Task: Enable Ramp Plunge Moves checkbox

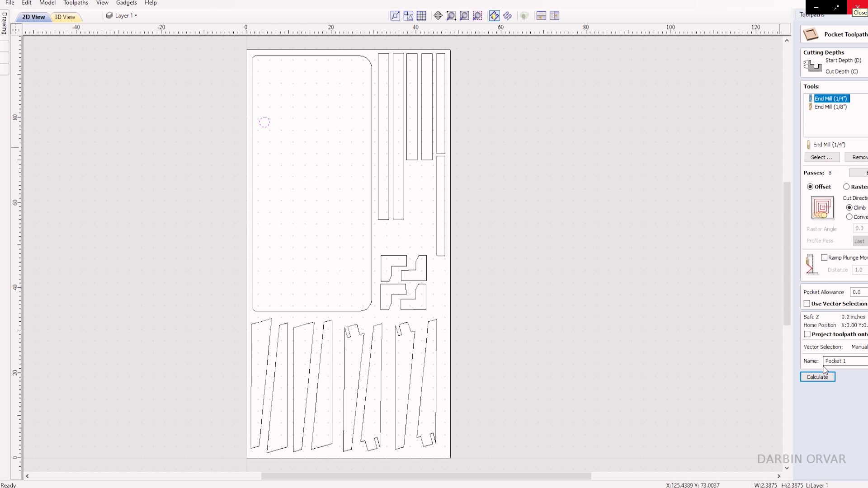Action: click(824, 258)
